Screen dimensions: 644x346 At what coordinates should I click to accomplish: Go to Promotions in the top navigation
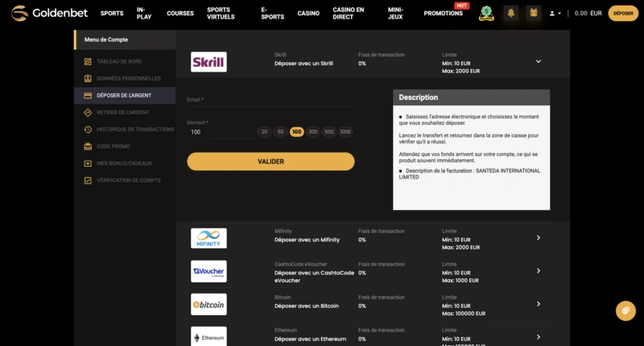click(444, 14)
